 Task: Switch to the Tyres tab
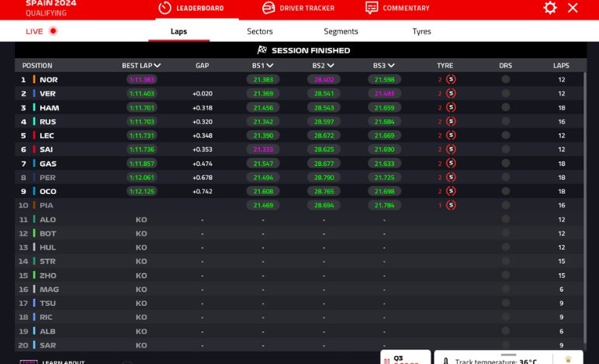pos(421,32)
